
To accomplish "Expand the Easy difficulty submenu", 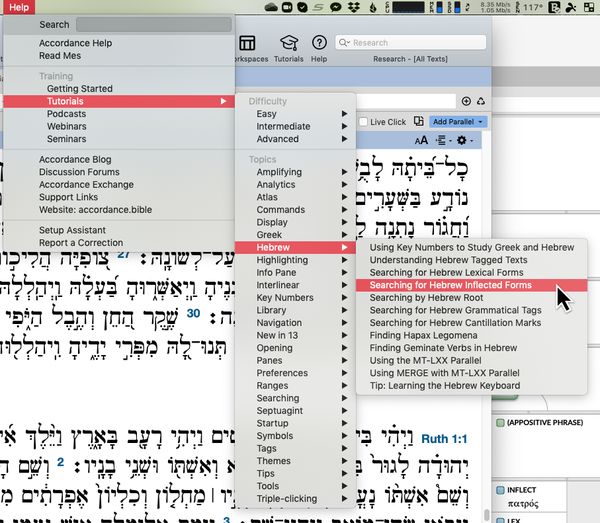I will click(296, 114).
